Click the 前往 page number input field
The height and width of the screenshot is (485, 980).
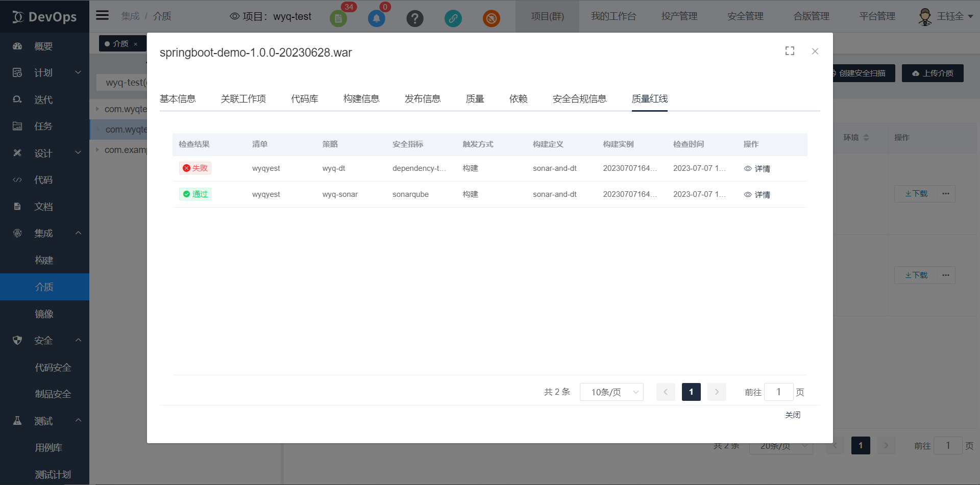[778, 392]
